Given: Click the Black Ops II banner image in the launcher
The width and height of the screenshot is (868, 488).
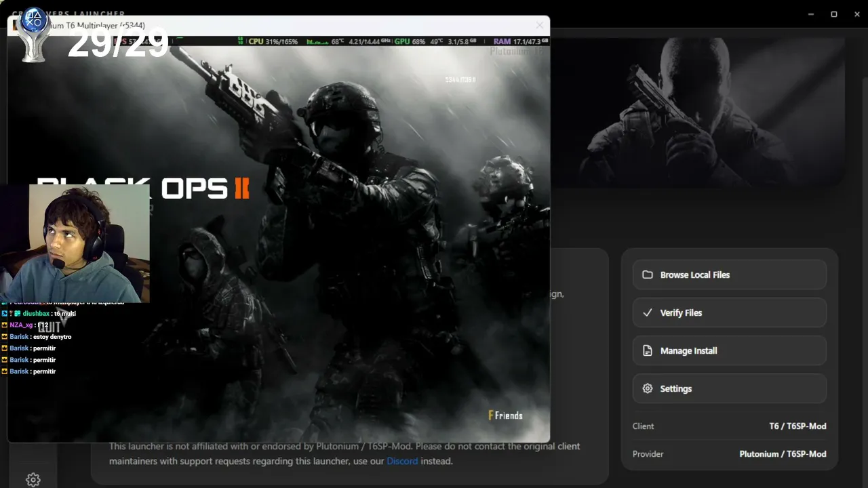Looking at the screenshot, I should [x=698, y=112].
